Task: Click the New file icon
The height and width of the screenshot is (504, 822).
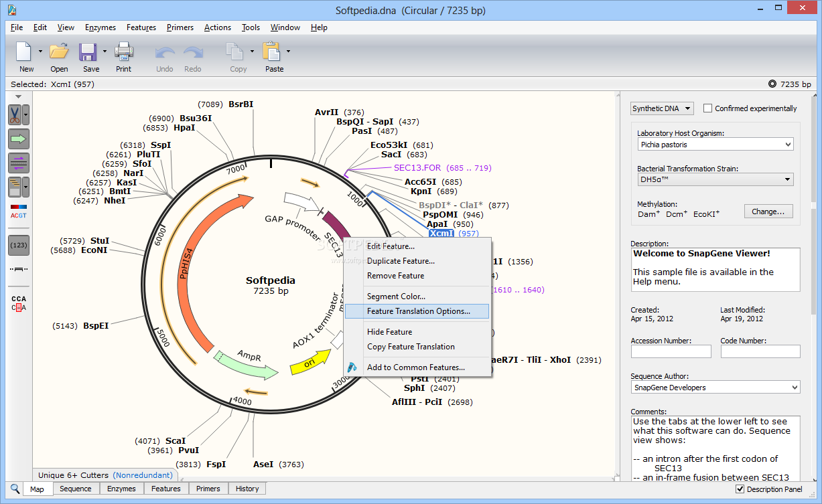Action: (x=25, y=52)
